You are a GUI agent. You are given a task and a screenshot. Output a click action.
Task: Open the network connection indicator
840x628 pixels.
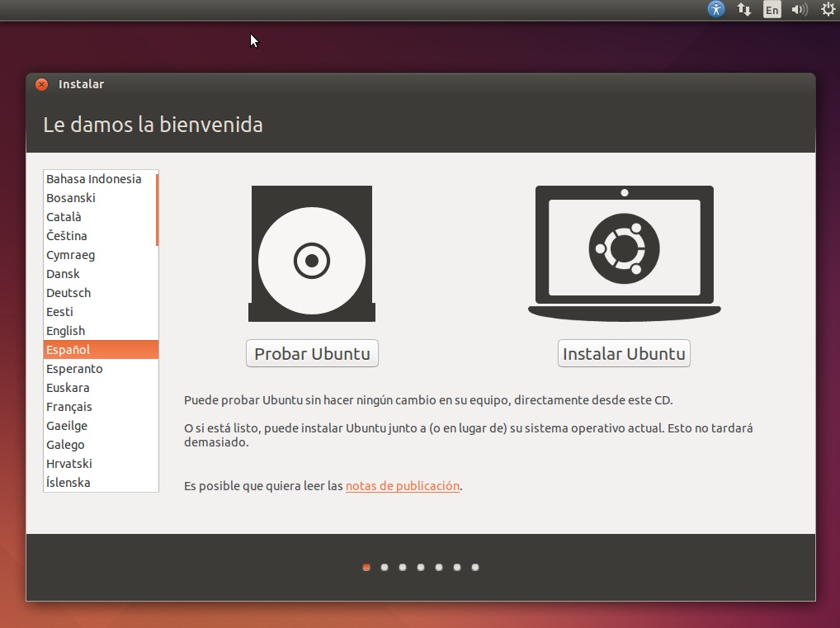click(x=744, y=9)
